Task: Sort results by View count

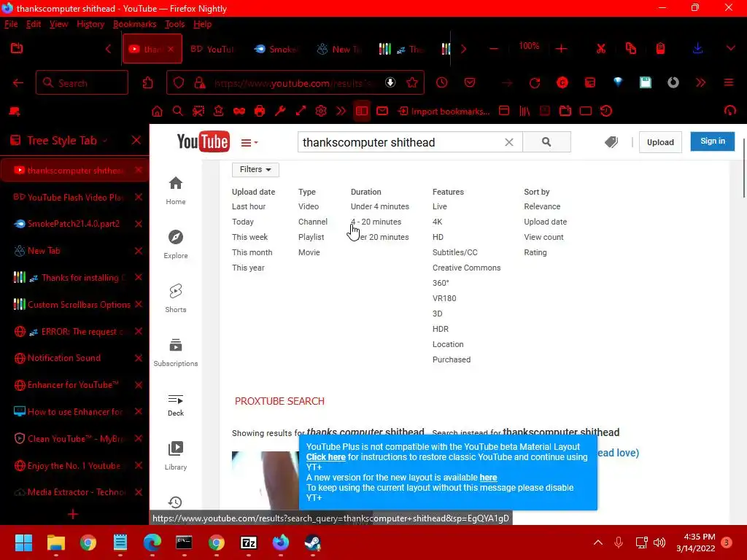Action: pyautogui.click(x=543, y=237)
